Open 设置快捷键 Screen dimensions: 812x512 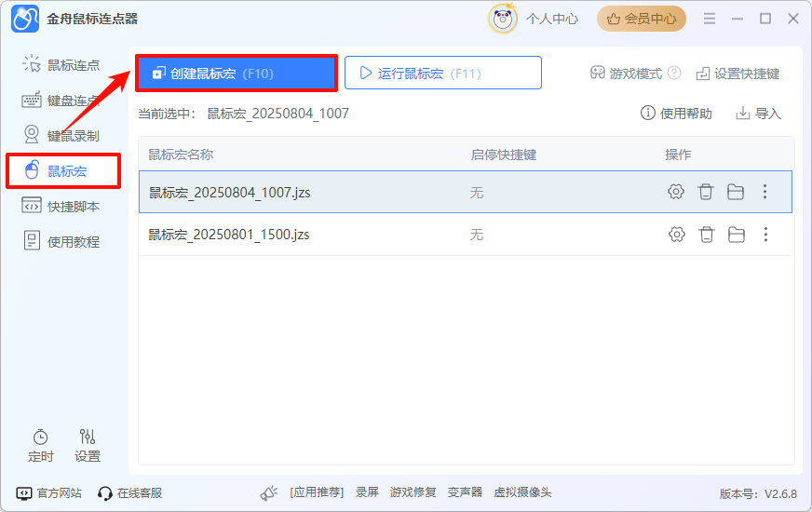(x=738, y=74)
